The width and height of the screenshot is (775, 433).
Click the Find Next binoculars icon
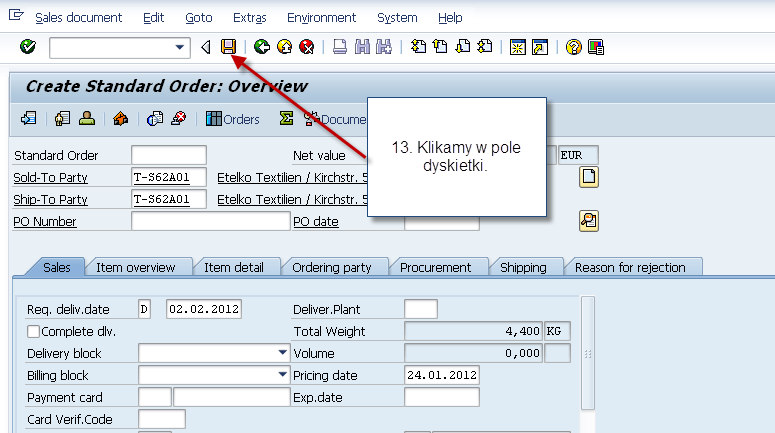384,47
